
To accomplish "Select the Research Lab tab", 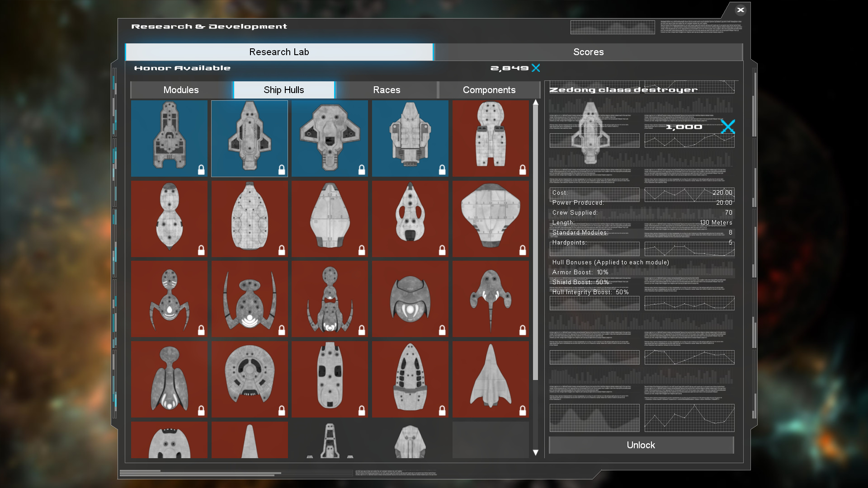I will click(279, 52).
